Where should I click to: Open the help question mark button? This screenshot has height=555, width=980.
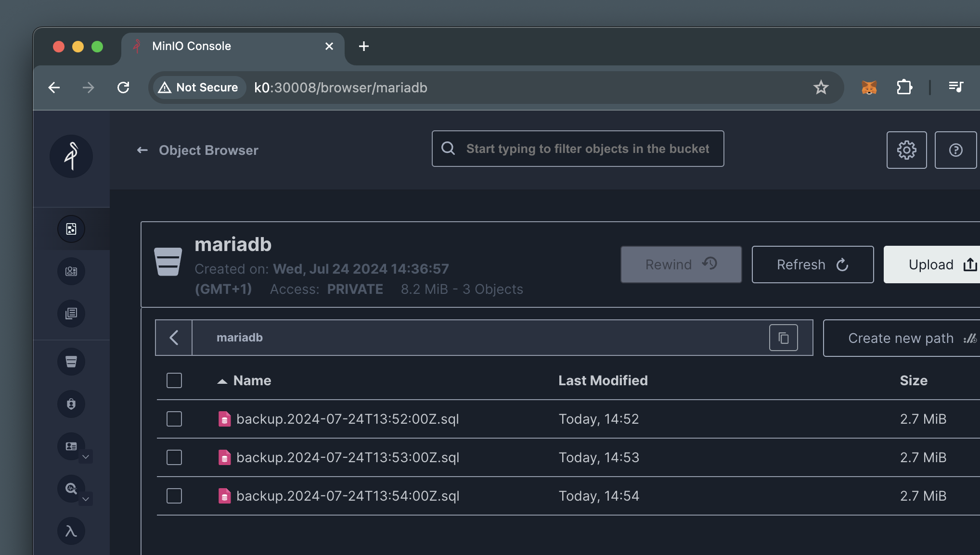(x=955, y=150)
